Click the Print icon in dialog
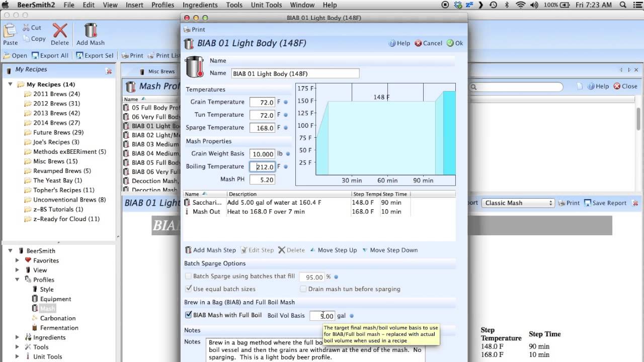The width and height of the screenshot is (644, 362). click(187, 30)
